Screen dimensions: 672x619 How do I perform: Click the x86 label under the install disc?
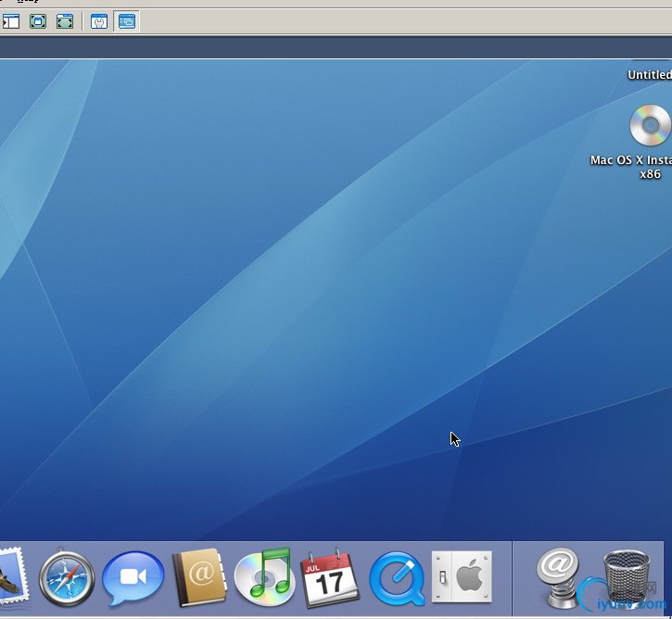[x=650, y=174]
